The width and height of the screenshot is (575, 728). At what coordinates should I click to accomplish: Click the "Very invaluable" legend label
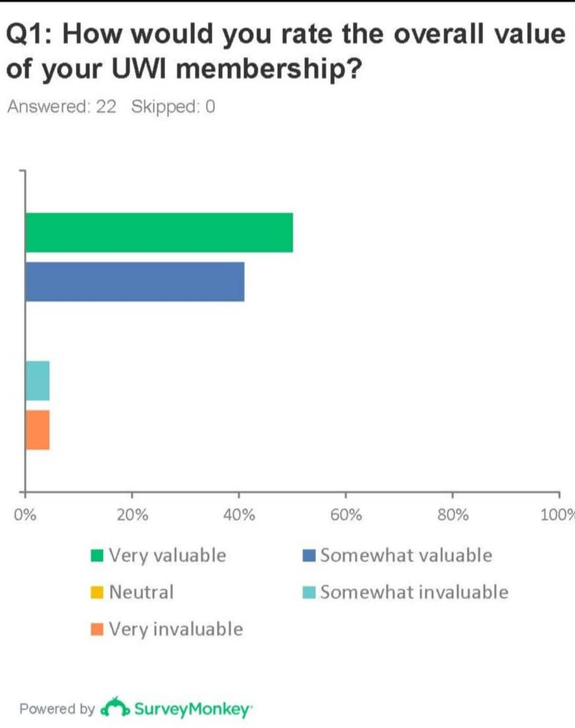(x=175, y=629)
